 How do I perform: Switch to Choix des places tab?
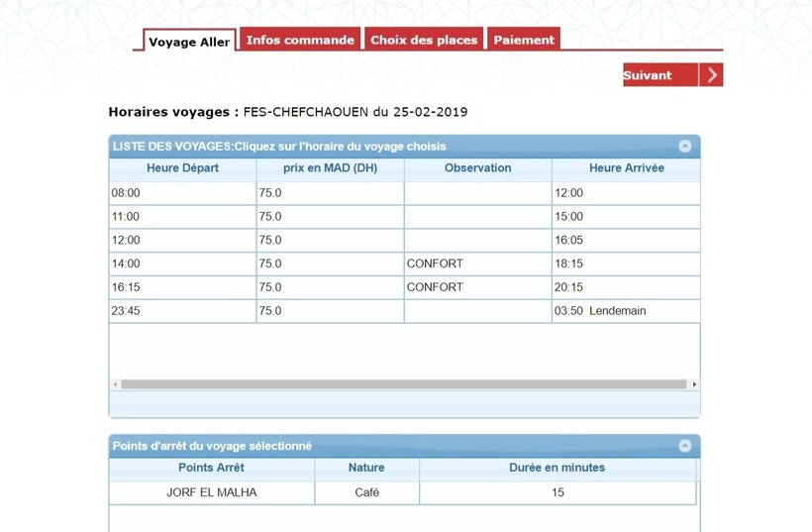424,39
